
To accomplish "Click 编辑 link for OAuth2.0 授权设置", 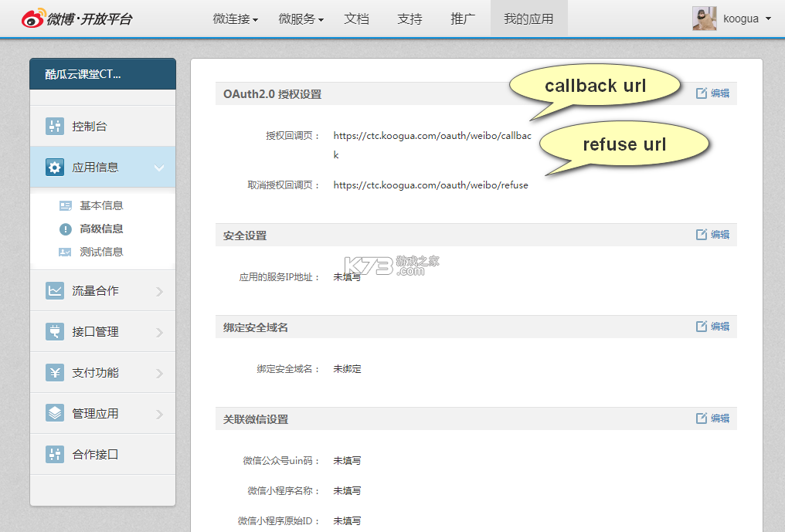I will point(720,93).
